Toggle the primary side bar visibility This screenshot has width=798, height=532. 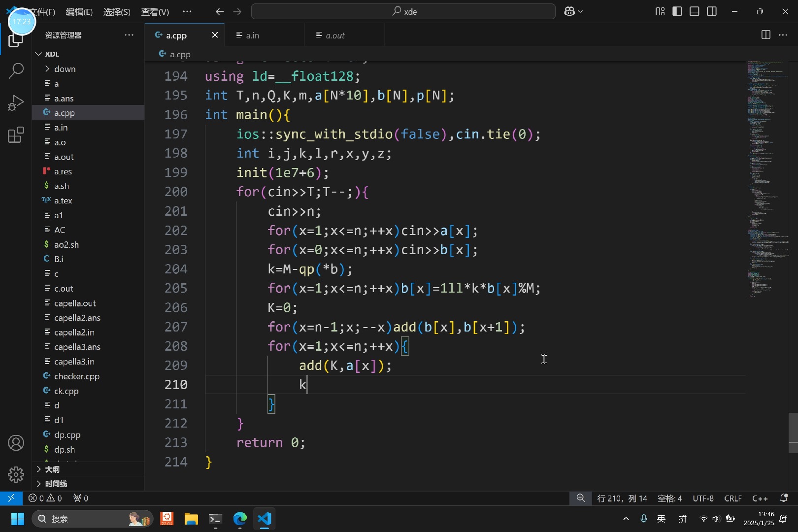point(677,11)
